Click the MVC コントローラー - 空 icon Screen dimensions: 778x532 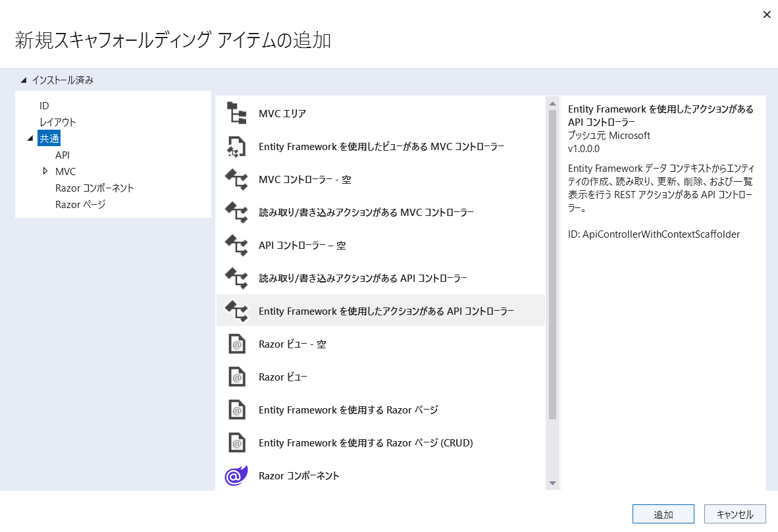tap(236, 179)
